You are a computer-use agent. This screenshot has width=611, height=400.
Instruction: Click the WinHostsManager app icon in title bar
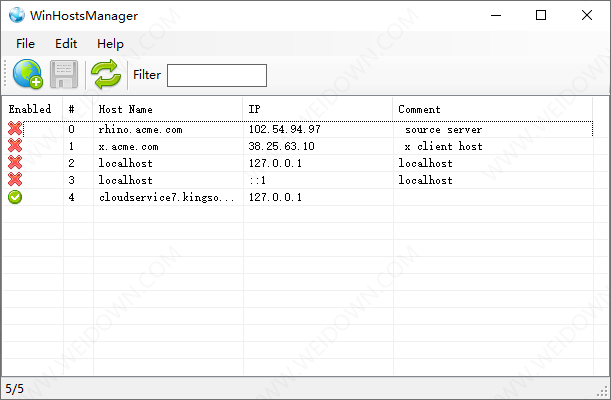[17, 15]
